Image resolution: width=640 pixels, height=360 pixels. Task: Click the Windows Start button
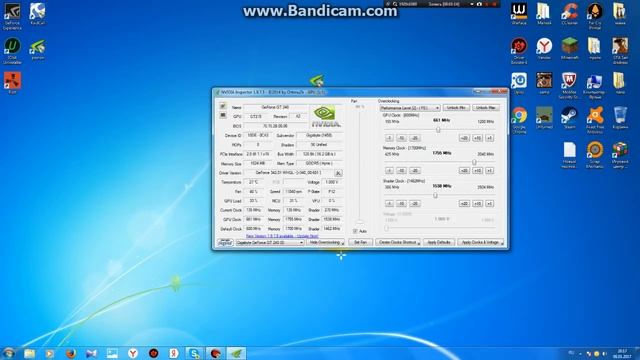coord(9,353)
